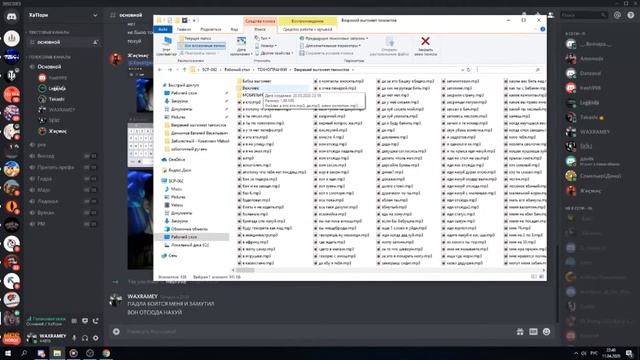Click Discord search box at top right
Screen dimensions: 640x360
pos(584,15)
